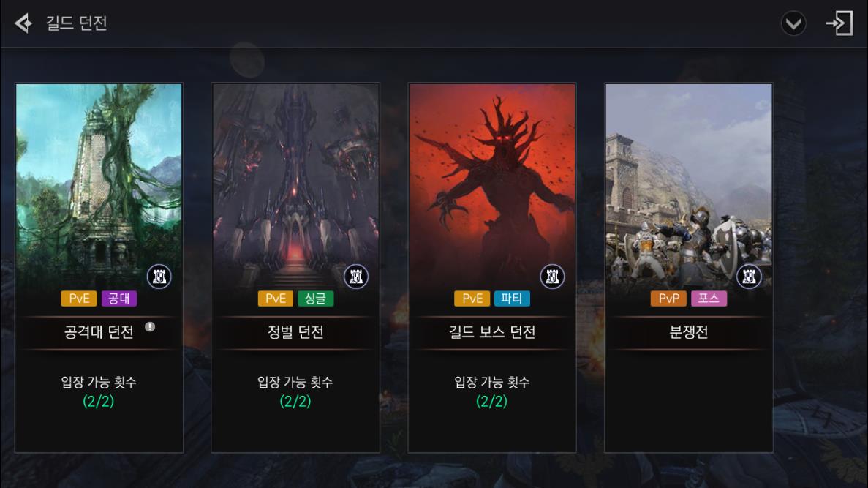Open the 공격대 던전 info exclamation icon
The width and height of the screenshot is (868, 488).
point(150,327)
